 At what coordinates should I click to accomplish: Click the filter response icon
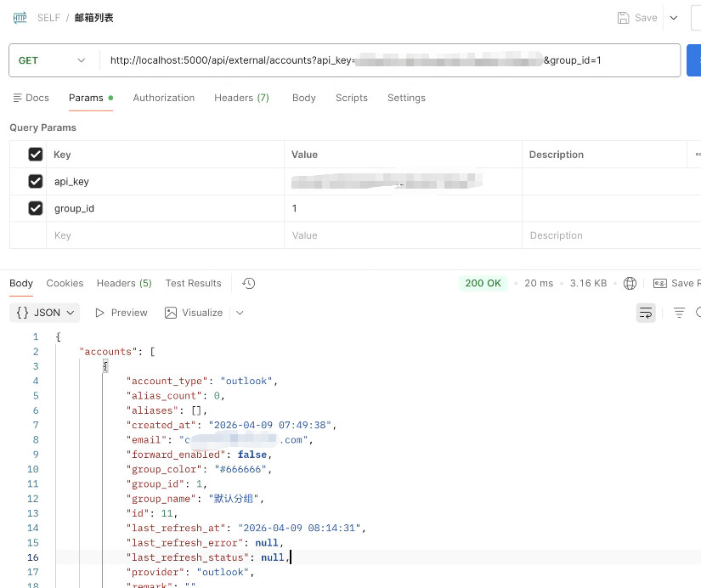[x=679, y=313]
